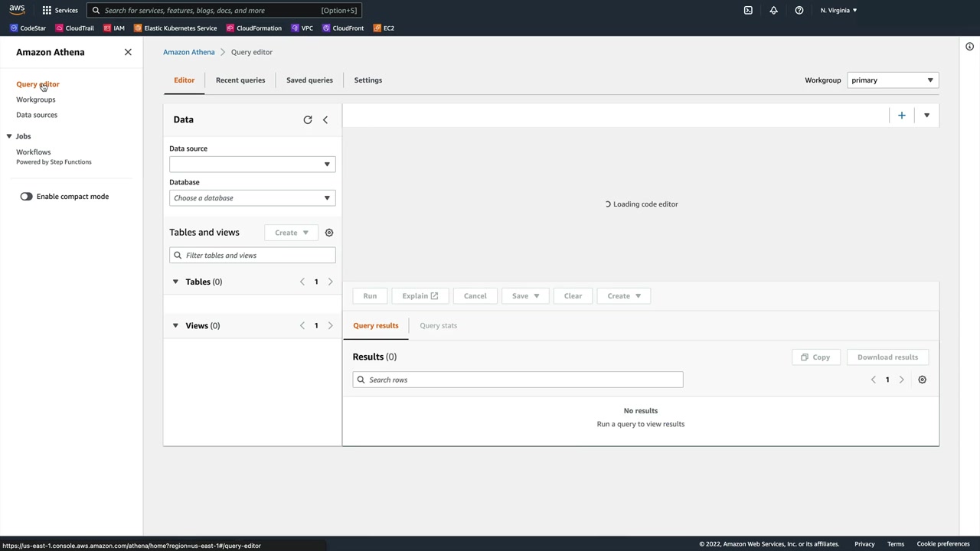This screenshot has height=551, width=980.
Task: Collapse the Data panel with the chevron
Action: [x=325, y=119]
